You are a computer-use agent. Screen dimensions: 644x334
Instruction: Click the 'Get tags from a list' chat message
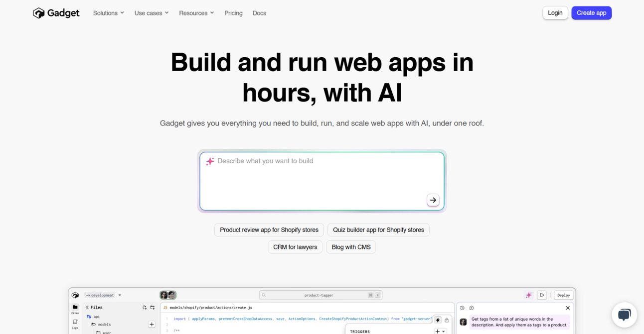click(519, 322)
